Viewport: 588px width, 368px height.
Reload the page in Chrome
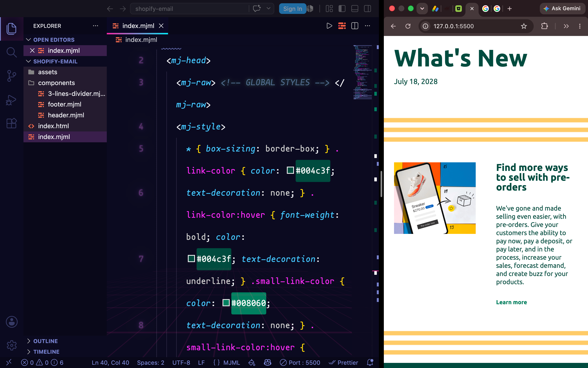408,26
